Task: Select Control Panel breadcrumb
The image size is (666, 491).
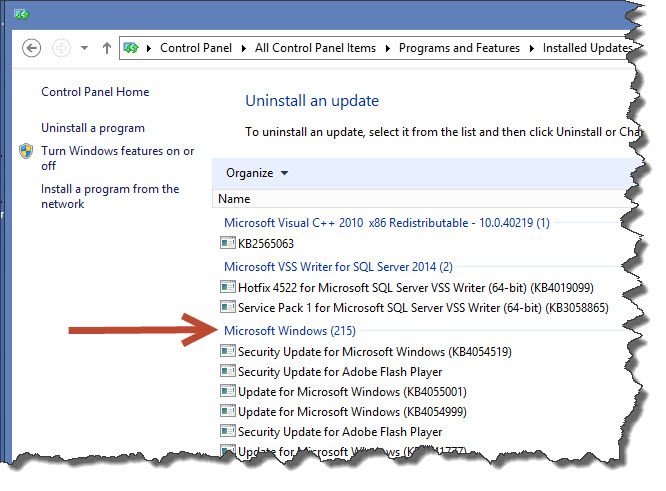Action: pyautogui.click(x=196, y=48)
